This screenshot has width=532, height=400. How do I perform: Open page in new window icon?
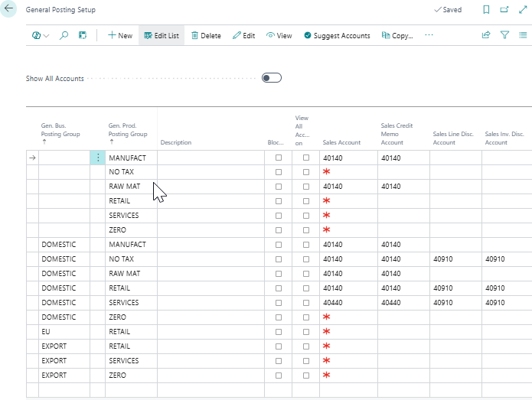pos(504,10)
